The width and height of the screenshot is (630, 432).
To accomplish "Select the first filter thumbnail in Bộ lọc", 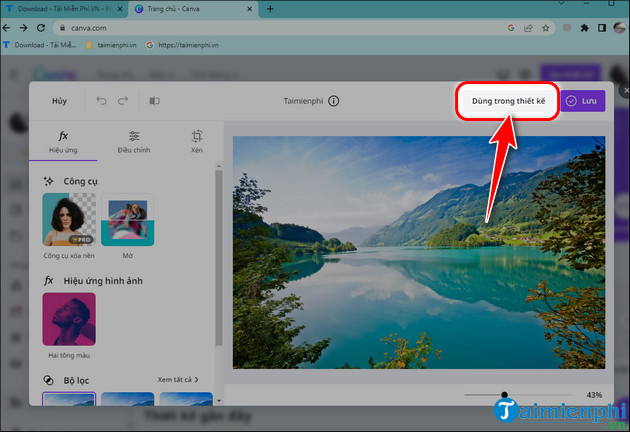I will coord(69,399).
